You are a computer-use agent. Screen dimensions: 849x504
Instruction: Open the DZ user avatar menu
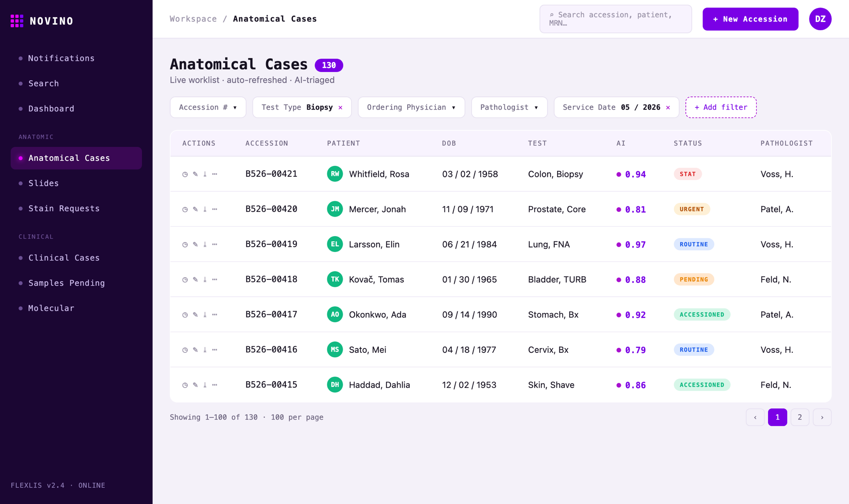coord(820,19)
